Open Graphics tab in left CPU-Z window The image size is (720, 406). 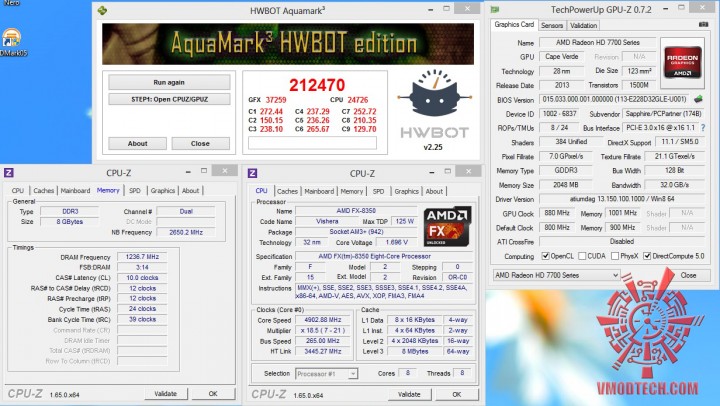click(x=163, y=191)
